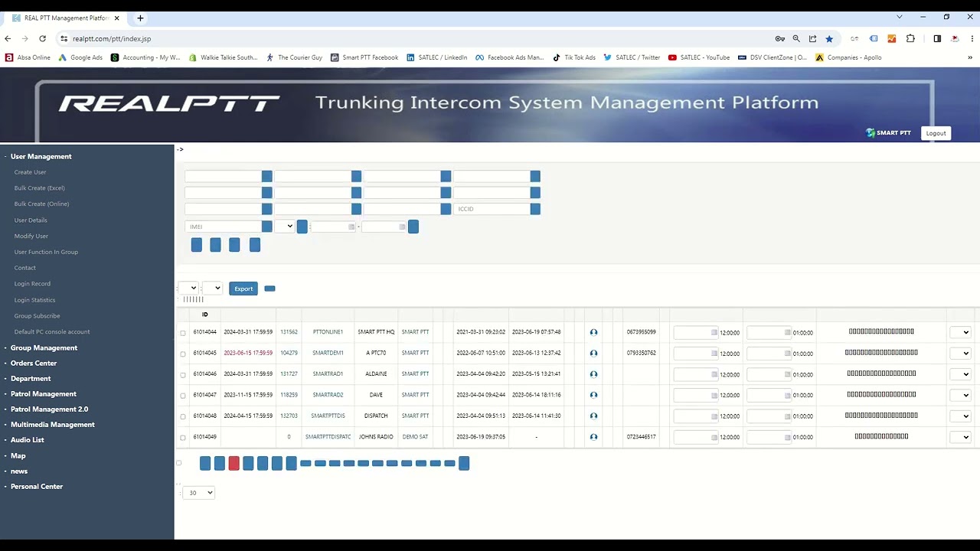The image size is (980, 551).
Task: Open the Chrome side panel icon
Action: [937, 38]
